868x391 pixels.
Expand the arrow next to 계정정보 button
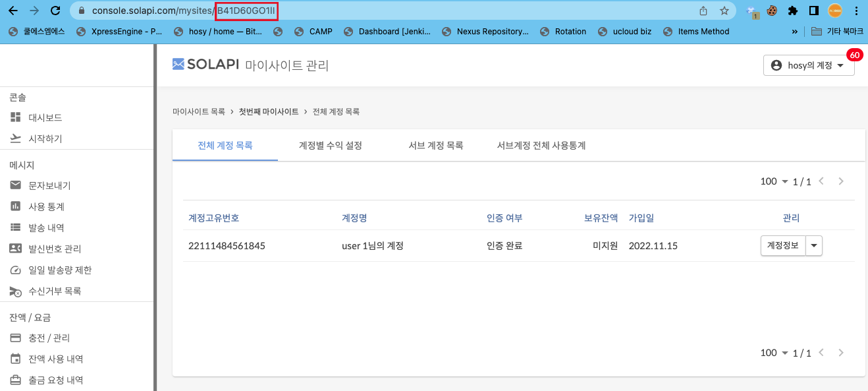[x=815, y=245]
